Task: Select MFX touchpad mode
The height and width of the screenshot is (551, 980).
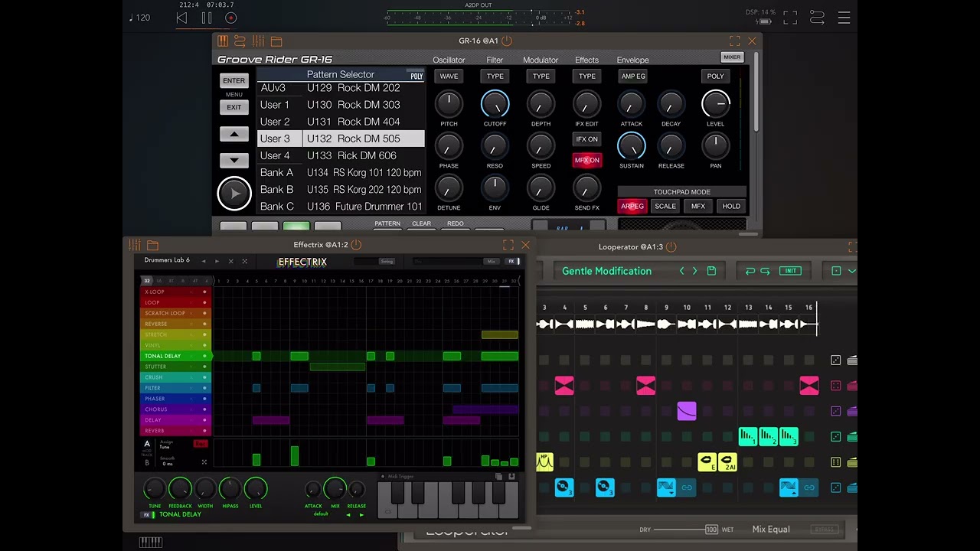Action: coord(698,206)
